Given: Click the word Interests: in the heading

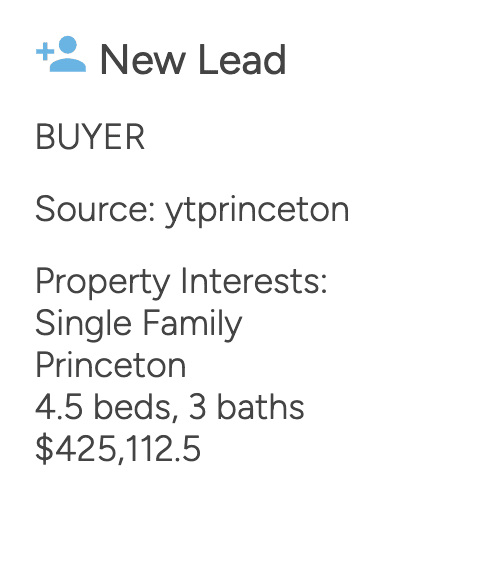Looking at the screenshot, I should pos(254,281).
